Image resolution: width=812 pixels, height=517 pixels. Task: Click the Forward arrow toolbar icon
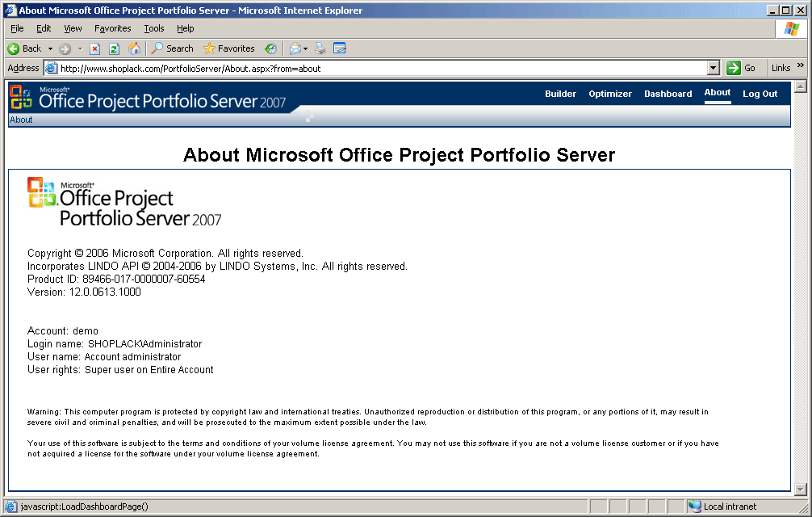65,48
